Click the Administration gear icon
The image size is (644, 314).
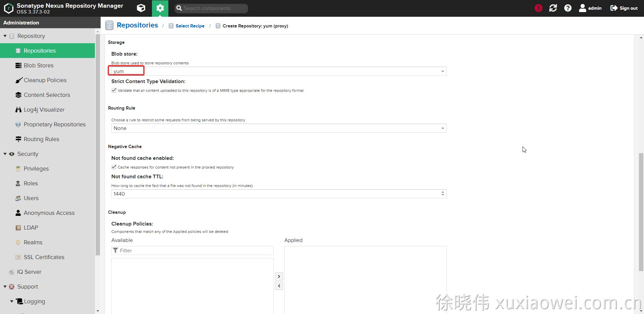coord(160,8)
